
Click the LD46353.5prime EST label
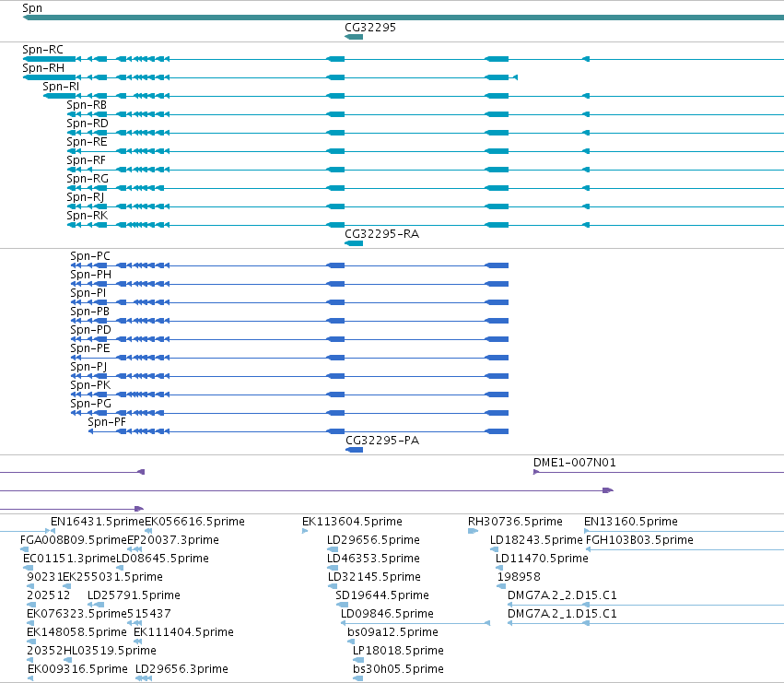pos(373,559)
